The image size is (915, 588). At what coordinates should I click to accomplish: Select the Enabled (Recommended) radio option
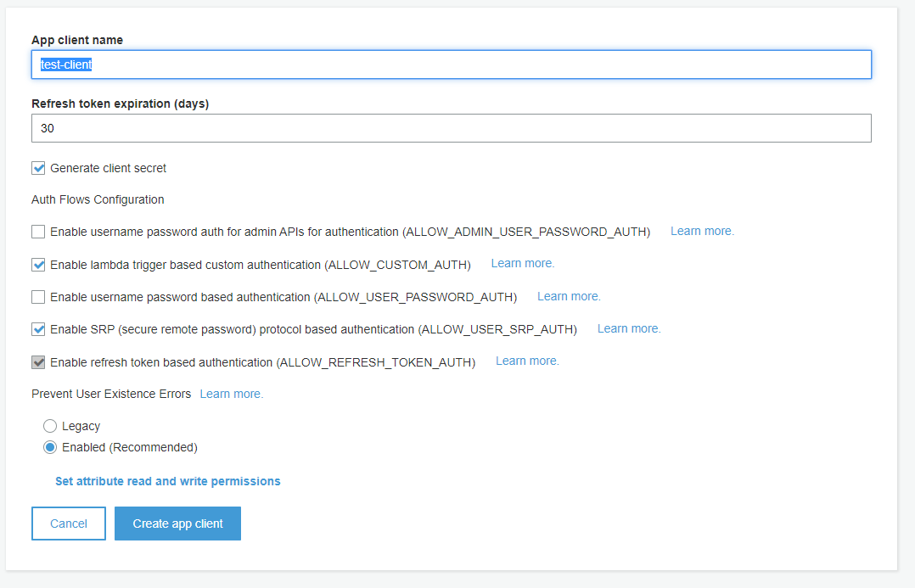[x=50, y=447]
